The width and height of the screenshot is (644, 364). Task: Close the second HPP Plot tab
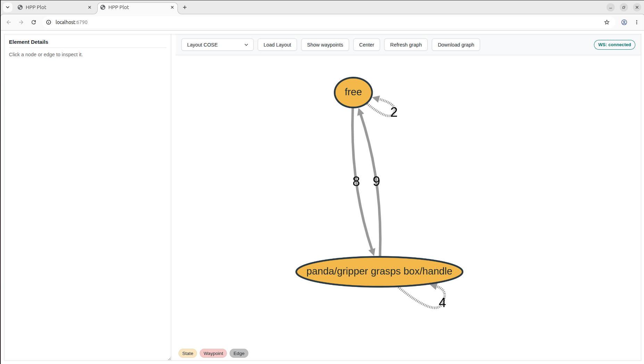(x=172, y=7)
